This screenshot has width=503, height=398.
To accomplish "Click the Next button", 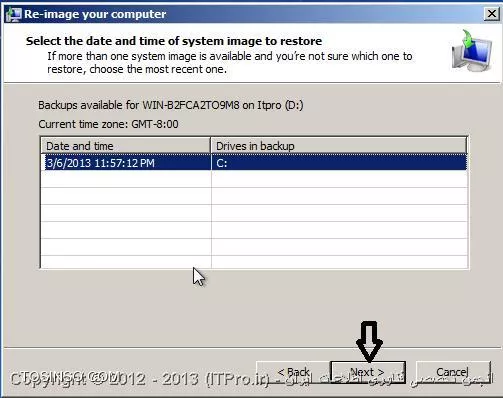I will (368, 372).
